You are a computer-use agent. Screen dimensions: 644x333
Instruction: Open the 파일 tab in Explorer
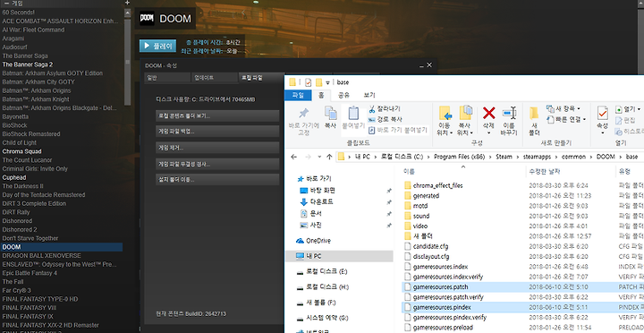(298, 95)
